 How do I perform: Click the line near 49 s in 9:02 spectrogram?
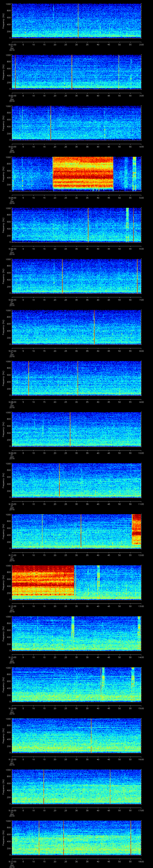click(118, 72)
